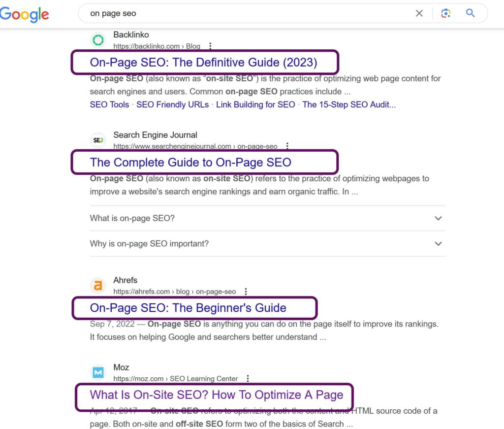Click the Backlinko favicon
504x429 pixels.
pyautogui.click(x=98, y=40)
